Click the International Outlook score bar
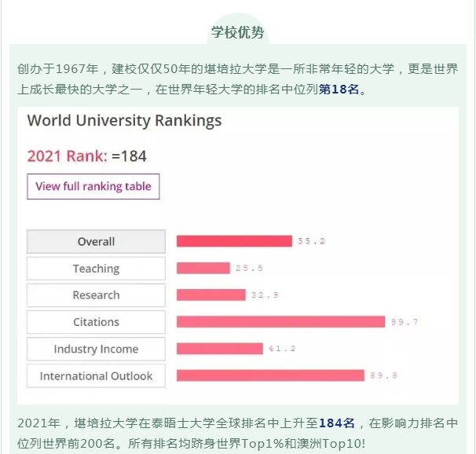 (x=270, y=375)
